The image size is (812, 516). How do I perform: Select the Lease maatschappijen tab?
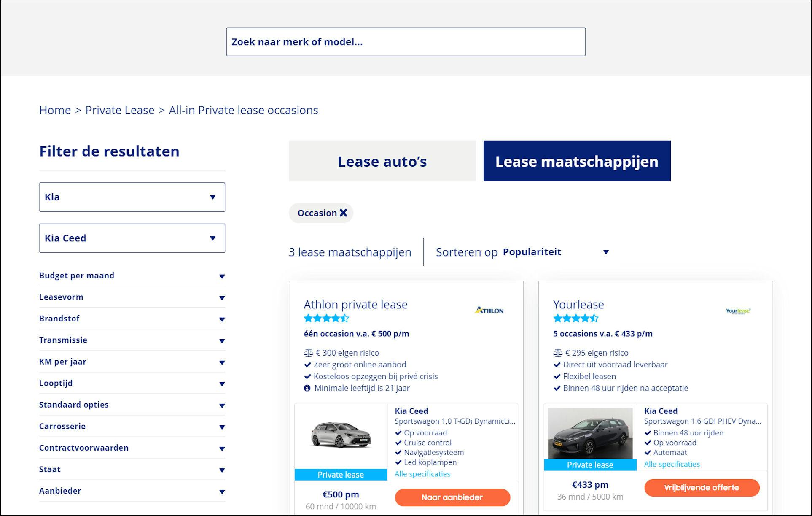(576, 161)
